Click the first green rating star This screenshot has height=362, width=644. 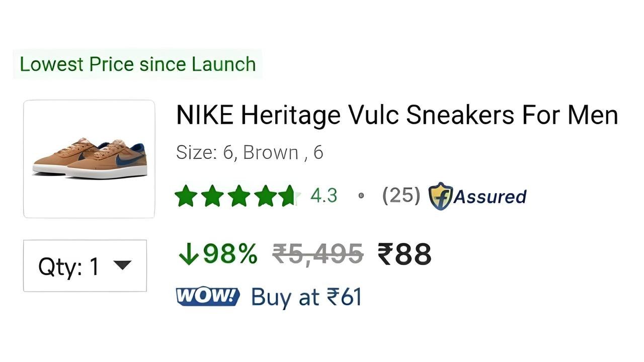(x=186, y=196)
